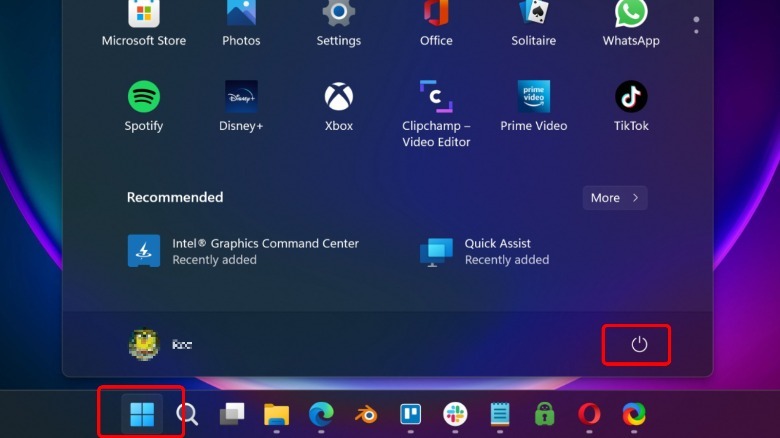This screenshot has width=780, height=438.
Task: Open Quick Assist recommended item
Action: [x=485, y=251]
